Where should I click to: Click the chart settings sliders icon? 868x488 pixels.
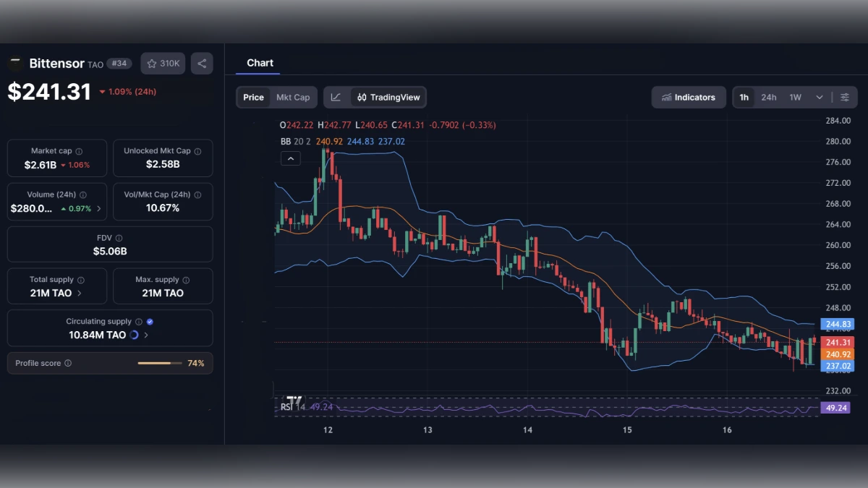845,97
